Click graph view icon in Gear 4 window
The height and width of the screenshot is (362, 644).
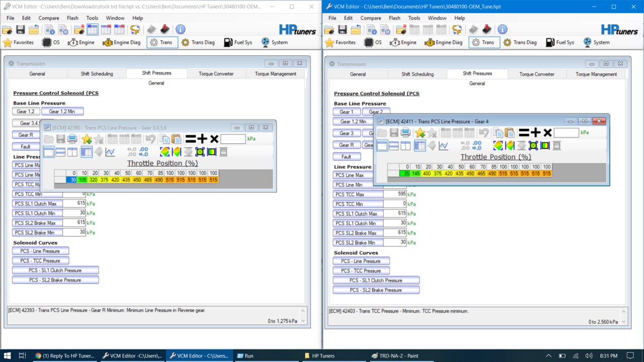(x=443, y=146)
